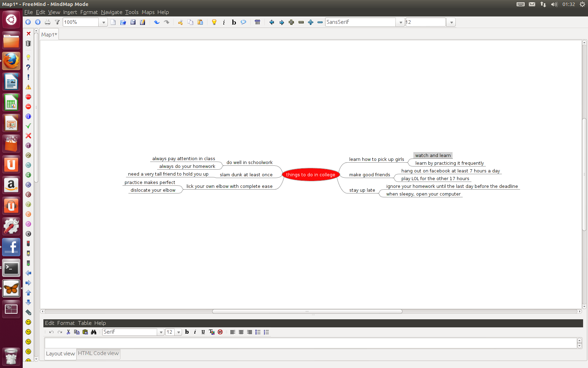Open the zoom level 100% dropdown

(x=103, y=22)
